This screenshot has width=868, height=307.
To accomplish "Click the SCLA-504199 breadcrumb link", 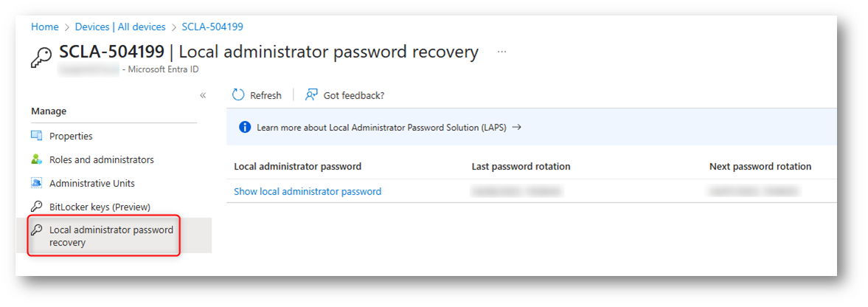I will click(x=212, y=27).
